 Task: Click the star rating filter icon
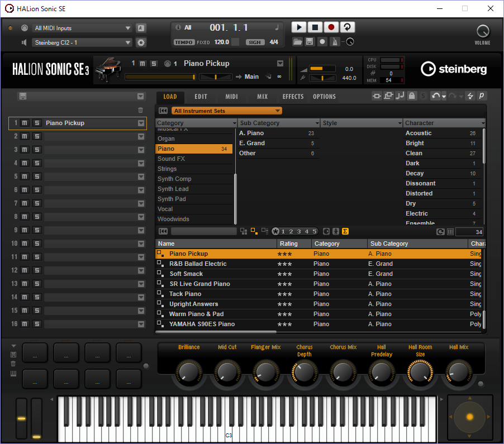[x=276, y=231]
